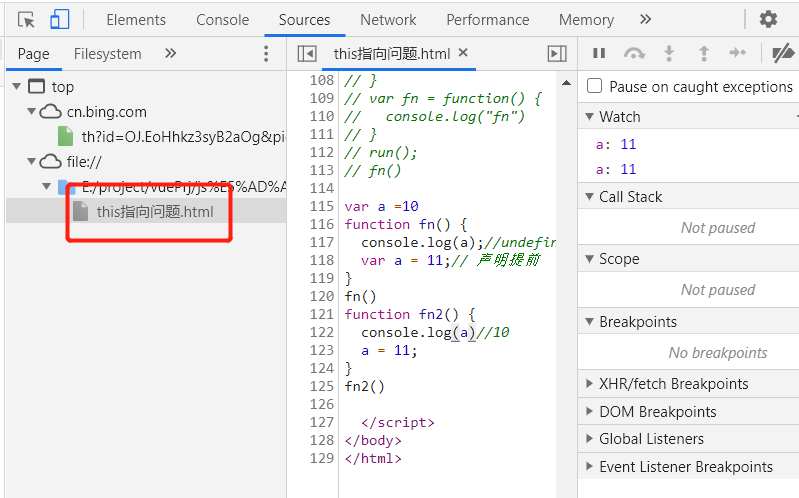Expand DOM Breakpoints section
Viewport: 799px width, 498px height.
tap(590, 411)
